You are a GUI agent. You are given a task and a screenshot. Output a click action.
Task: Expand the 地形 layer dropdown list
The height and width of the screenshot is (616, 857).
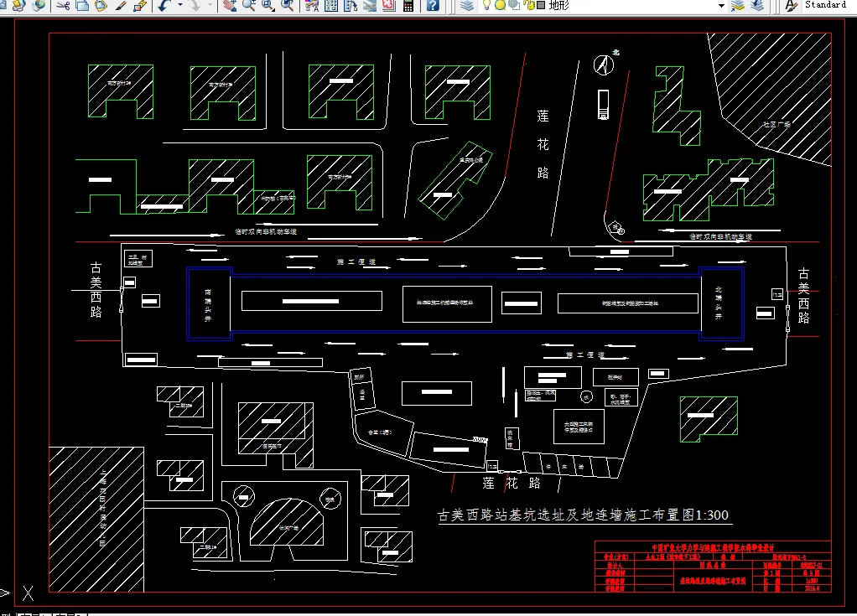tap(721, 6)
